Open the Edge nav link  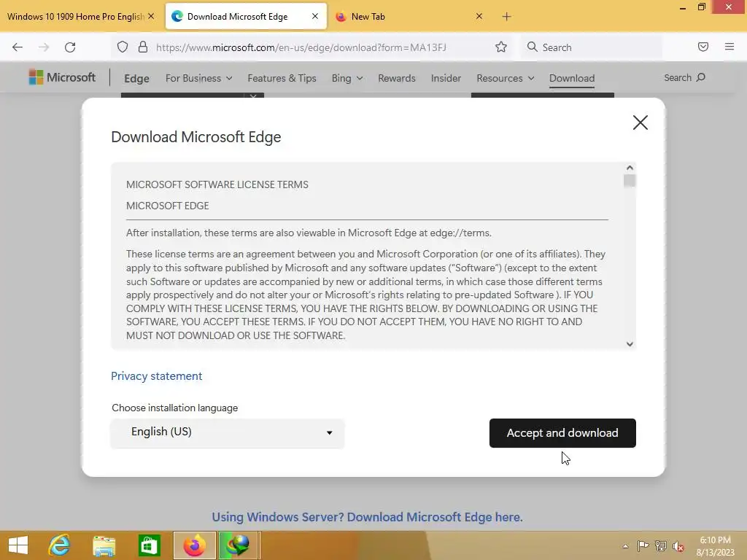point(136,78)
